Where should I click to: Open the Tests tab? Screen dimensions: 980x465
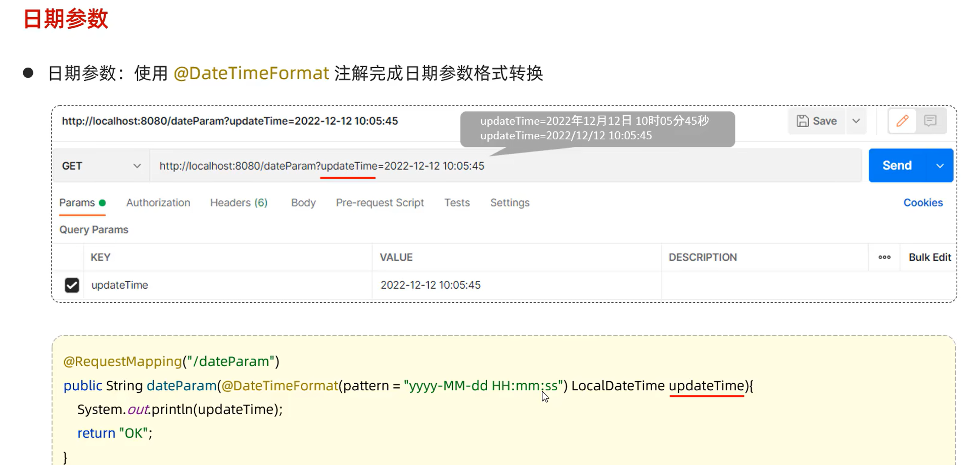(457, 202)
